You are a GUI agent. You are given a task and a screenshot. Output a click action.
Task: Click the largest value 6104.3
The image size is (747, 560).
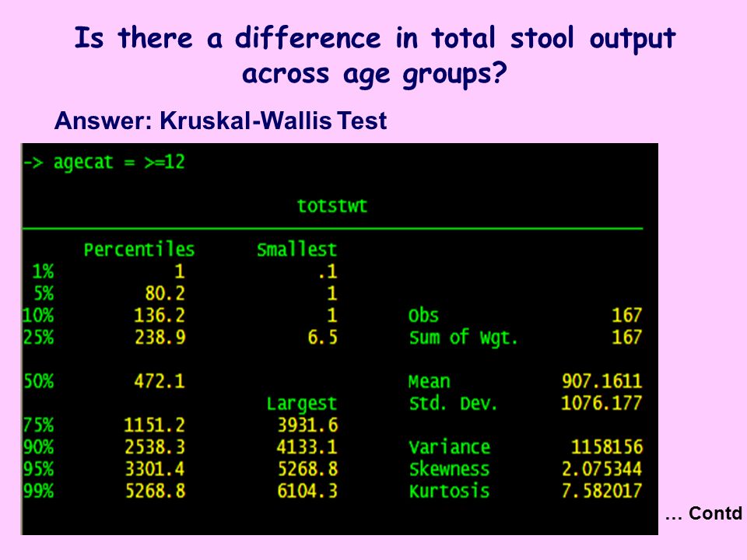(x=307, y=491)
